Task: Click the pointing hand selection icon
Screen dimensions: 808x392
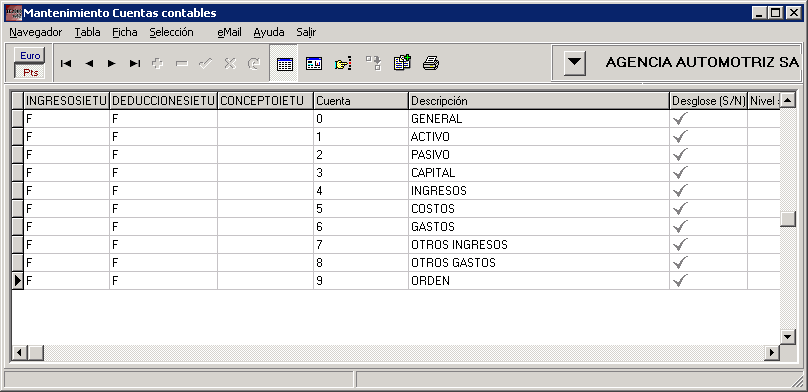Action: click(343, 64)
